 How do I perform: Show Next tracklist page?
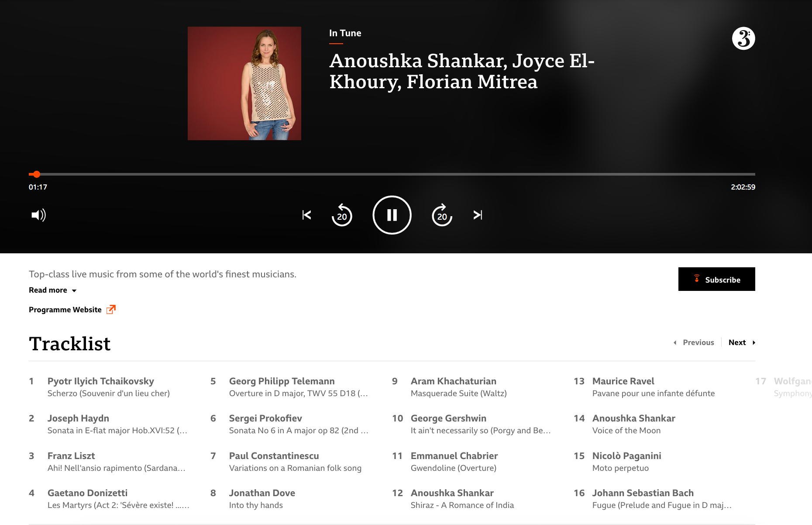(x=742, y=342)
